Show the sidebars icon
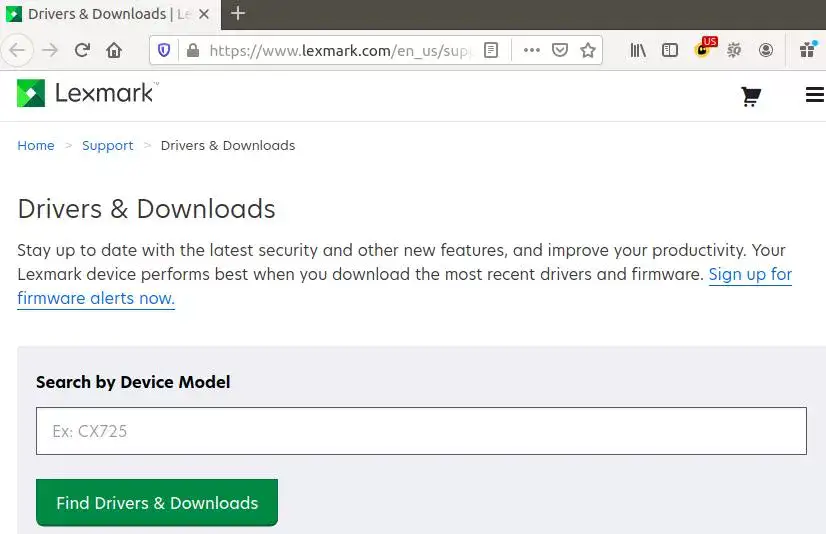Image resolution: width=826 pixels, height=534 pixels. click(670, 51)
